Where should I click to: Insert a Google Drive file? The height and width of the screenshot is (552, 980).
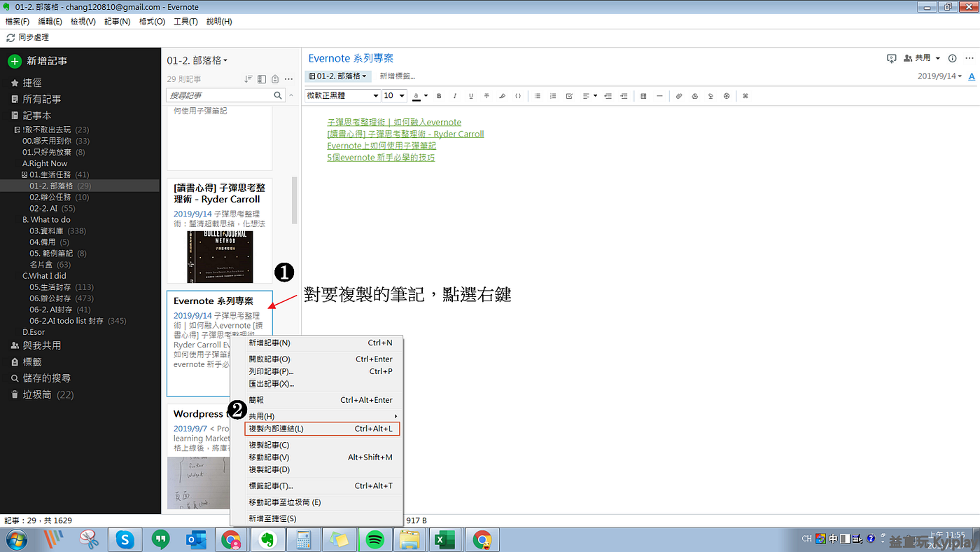(x=694, y=96)
